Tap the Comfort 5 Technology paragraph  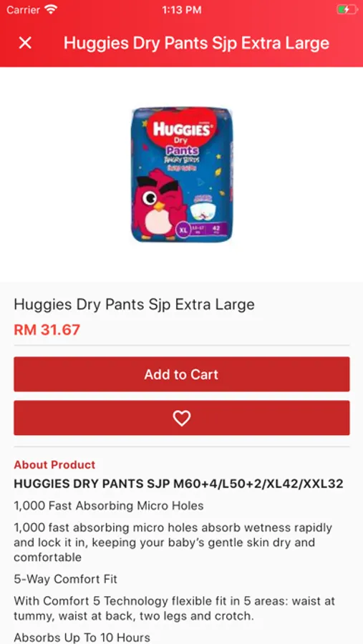(x=174, y=608)
